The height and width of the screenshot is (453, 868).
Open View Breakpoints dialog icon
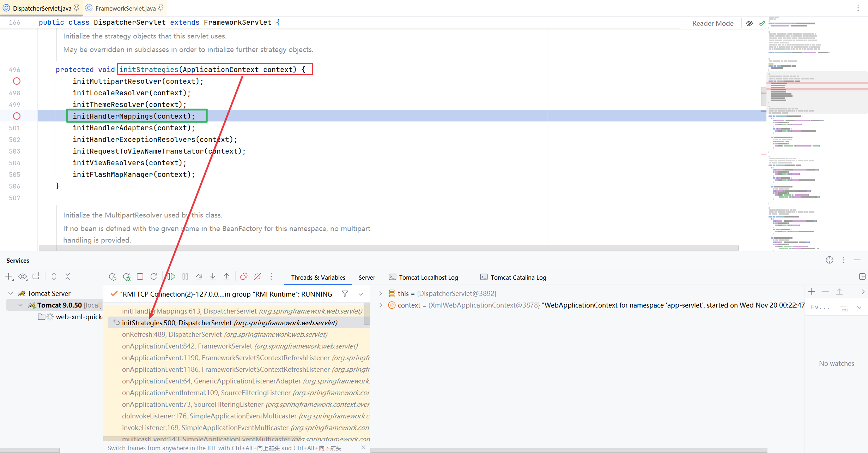(244, 277)
